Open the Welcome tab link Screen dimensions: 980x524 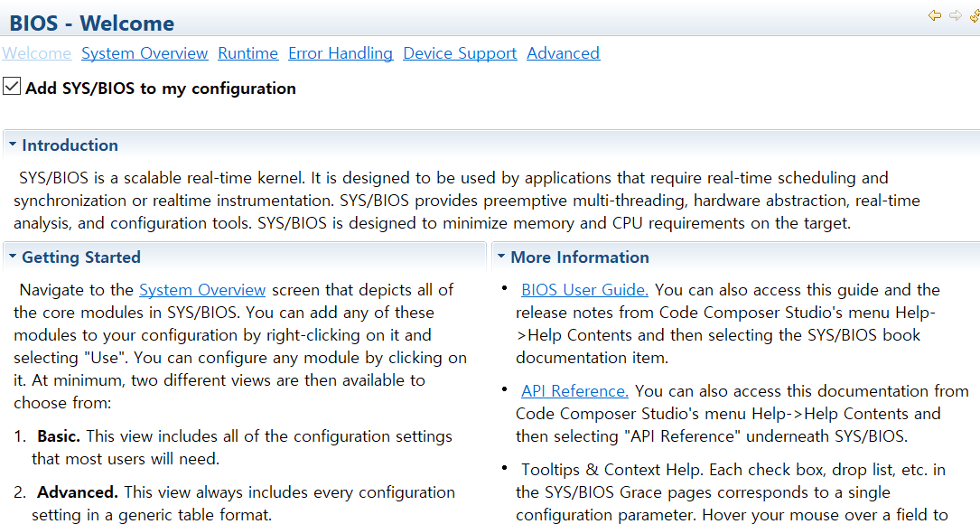point(37,53)
